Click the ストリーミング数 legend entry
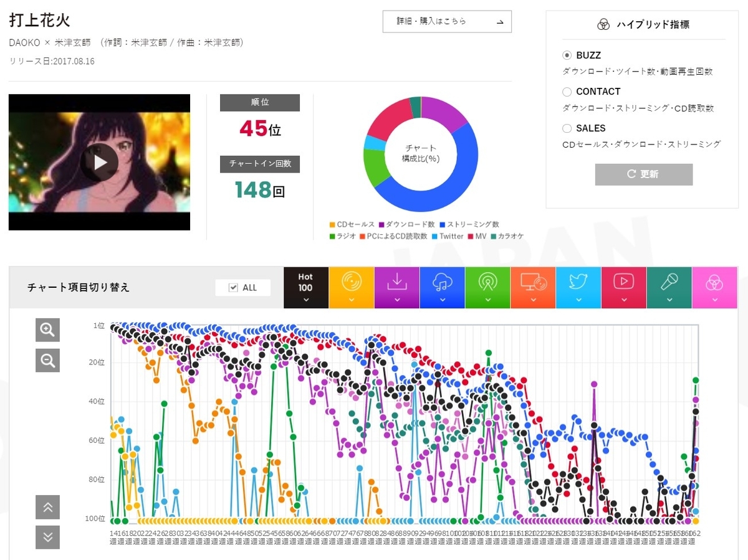 [469, 224]
